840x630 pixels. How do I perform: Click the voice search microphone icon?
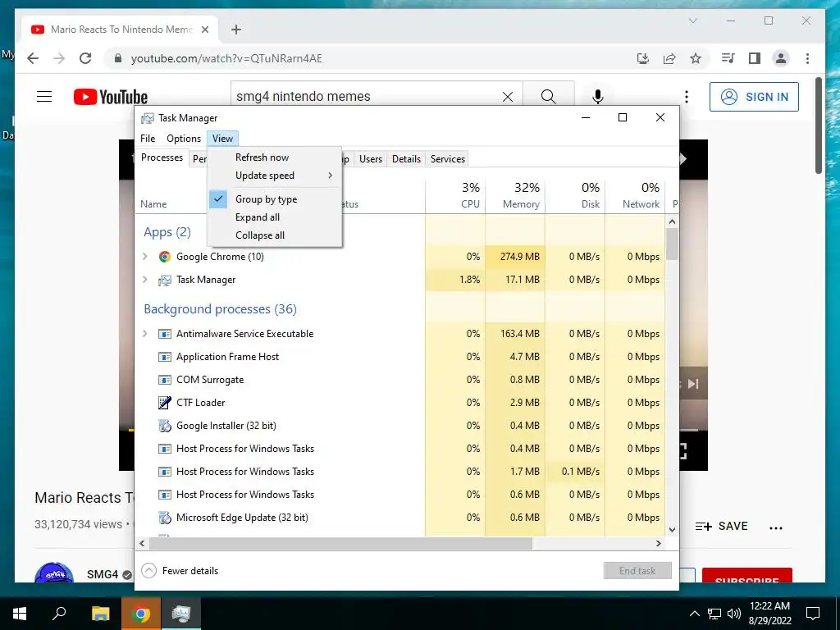tap(598, 97)
